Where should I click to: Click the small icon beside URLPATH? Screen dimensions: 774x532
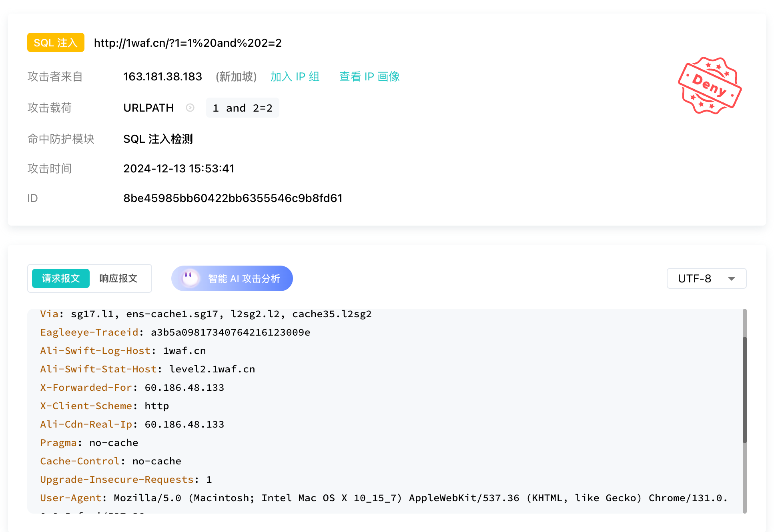pyautogui.click(x=190, y=108)
